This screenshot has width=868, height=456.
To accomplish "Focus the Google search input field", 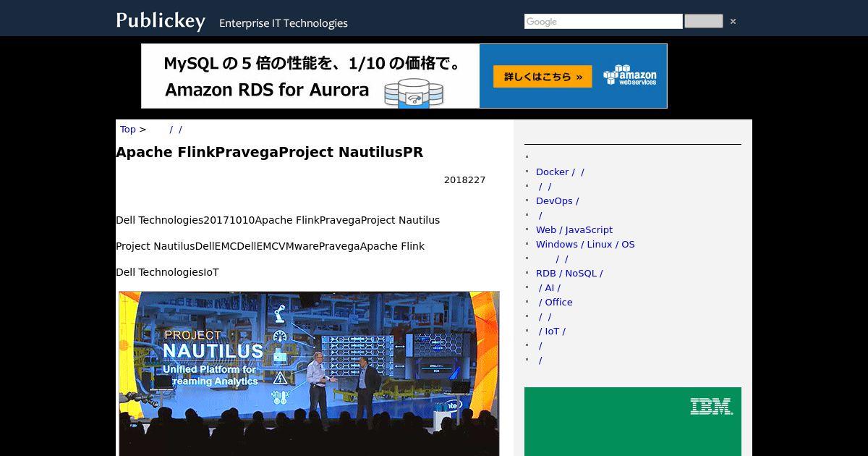I will pos(603,22).
